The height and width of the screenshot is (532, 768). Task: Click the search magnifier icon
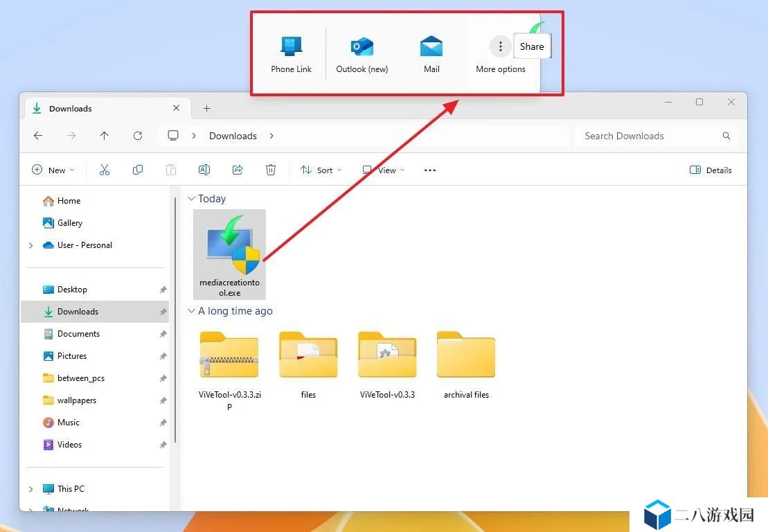[x=726, y=136]
